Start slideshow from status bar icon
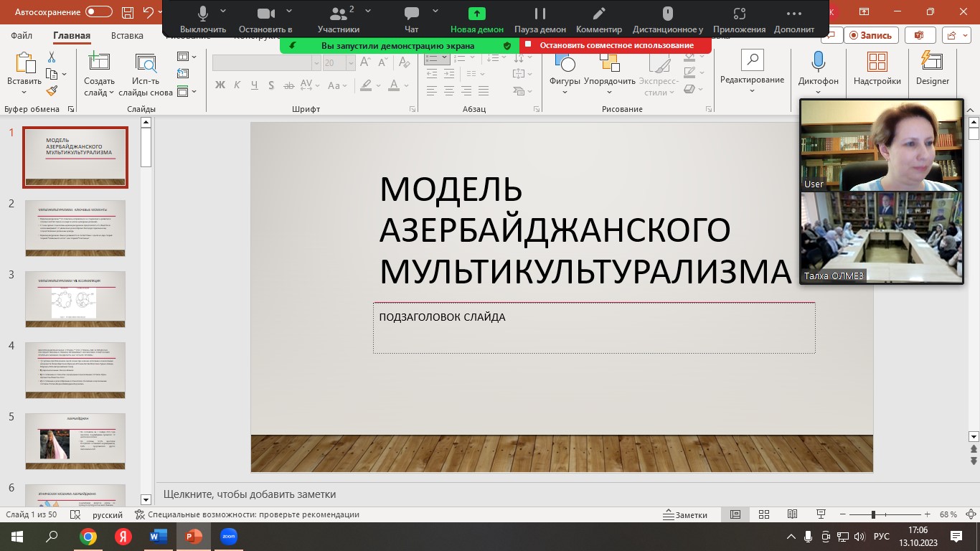Image resolution: width=980 pixels, height=551 pixels. click(x=821, y=514)
